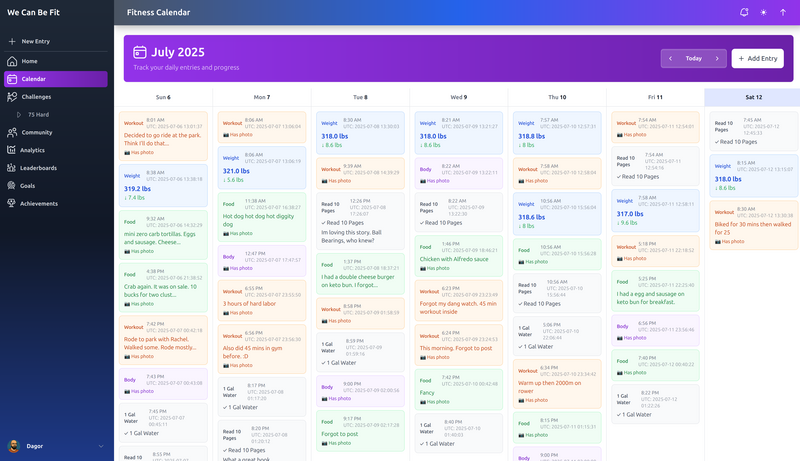Select the Tue 8 day header
This screenshot has height=461, width=800.
tap(360, 97)
